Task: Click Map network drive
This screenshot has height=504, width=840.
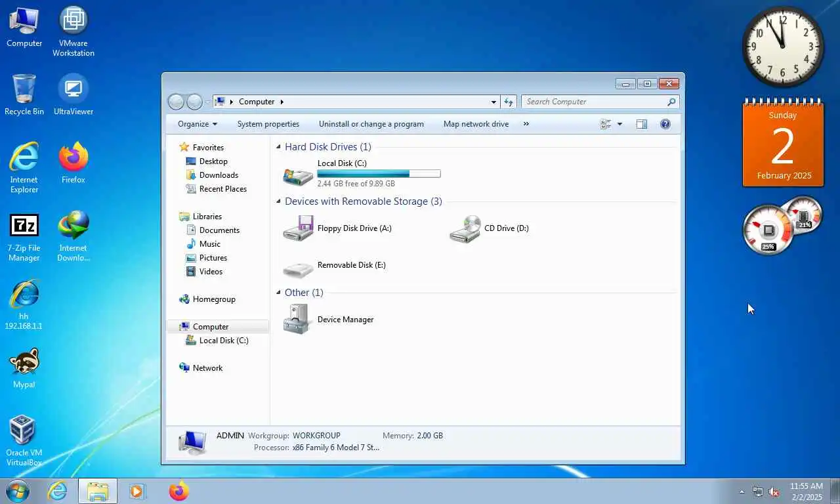Action: [x=476, y=124]
